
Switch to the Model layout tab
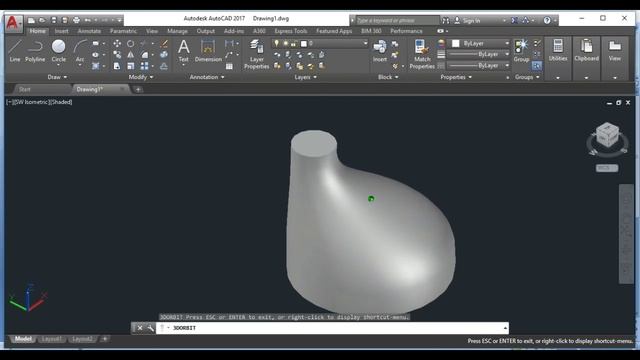(23, 339)
